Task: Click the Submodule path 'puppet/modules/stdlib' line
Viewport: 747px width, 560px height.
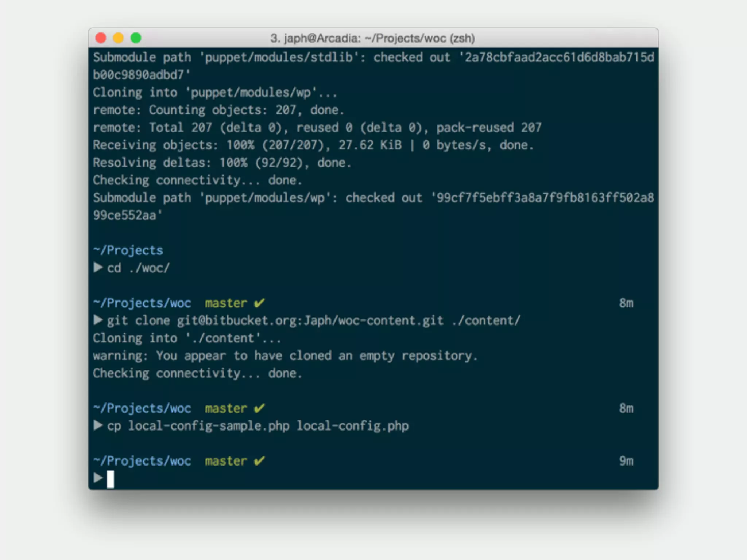Action: (373, 57)
